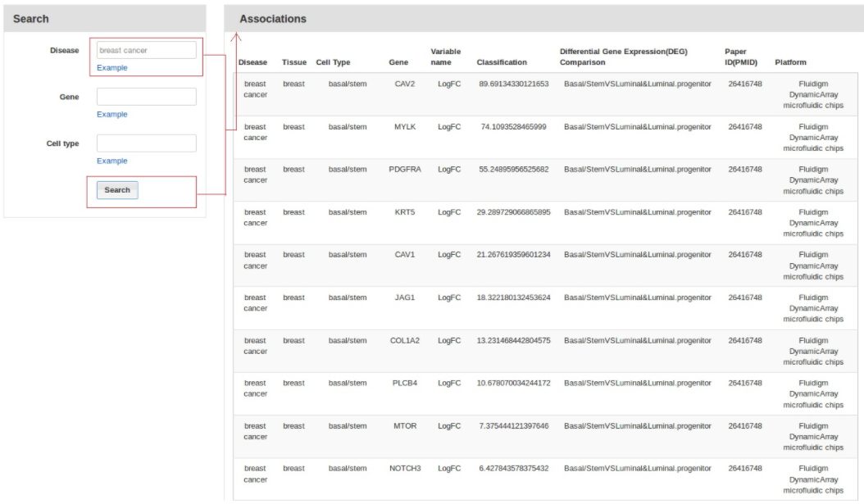Click classification value 21.267619359601234
Screen dimensions: 864x504
pyautogui.click(x=513, y=255)
